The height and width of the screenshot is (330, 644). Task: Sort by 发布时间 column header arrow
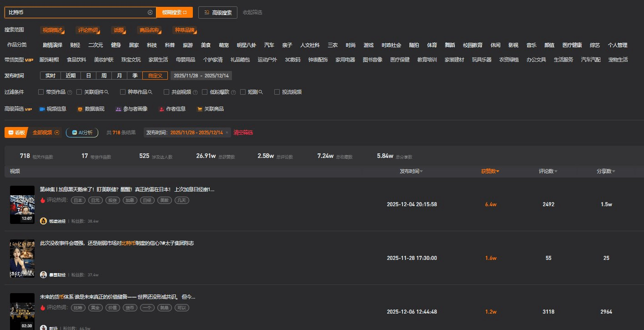coord(421,172)
